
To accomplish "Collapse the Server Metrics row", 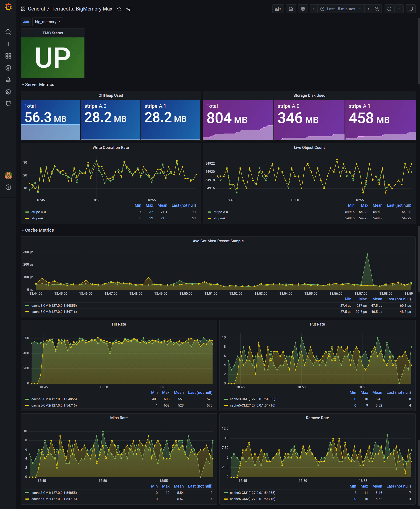I will tap(39, 85).
